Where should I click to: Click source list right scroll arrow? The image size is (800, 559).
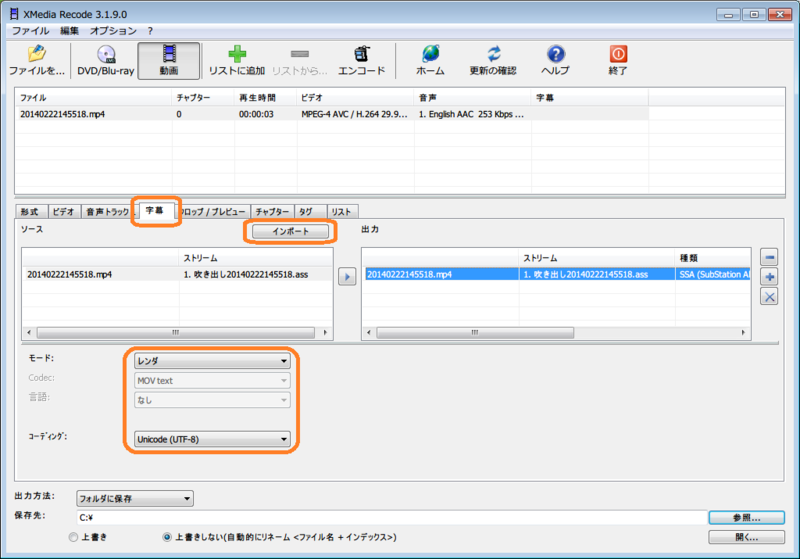(x=325, y=333)
